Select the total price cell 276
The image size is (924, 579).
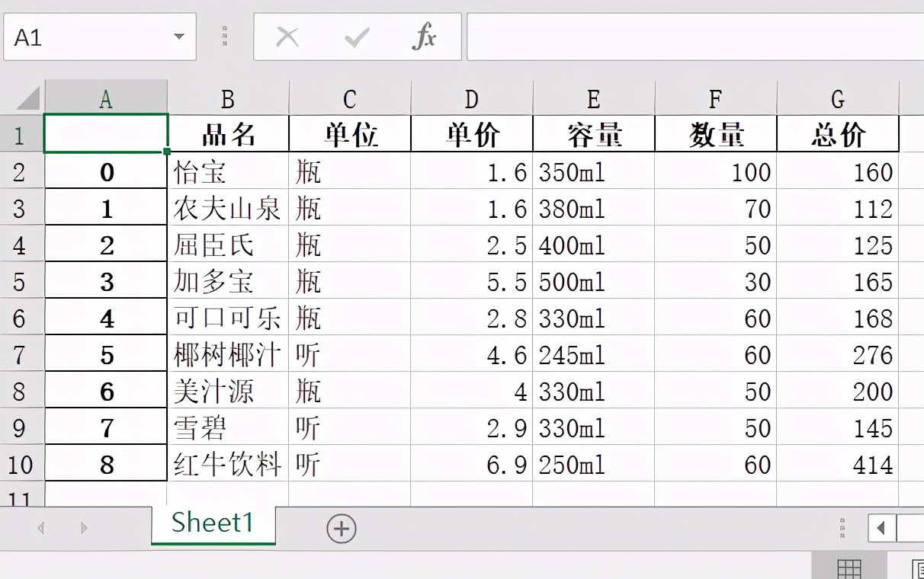click(x=838, y=354)
